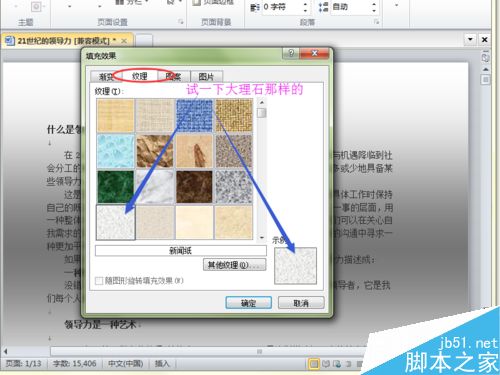
Task: Open the 图片 picture tab
Action: 206,77
